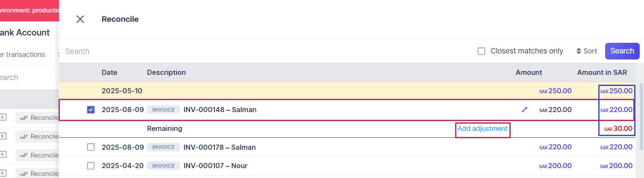Click the INVOICE tag on INV-000178 row
Screen dimensions: 644x178
coord(163,147)
